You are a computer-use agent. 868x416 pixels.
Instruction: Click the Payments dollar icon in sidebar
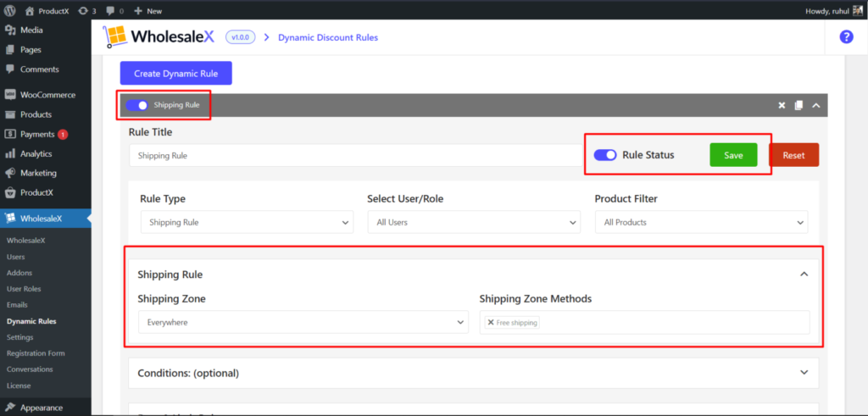coord(10,134)
